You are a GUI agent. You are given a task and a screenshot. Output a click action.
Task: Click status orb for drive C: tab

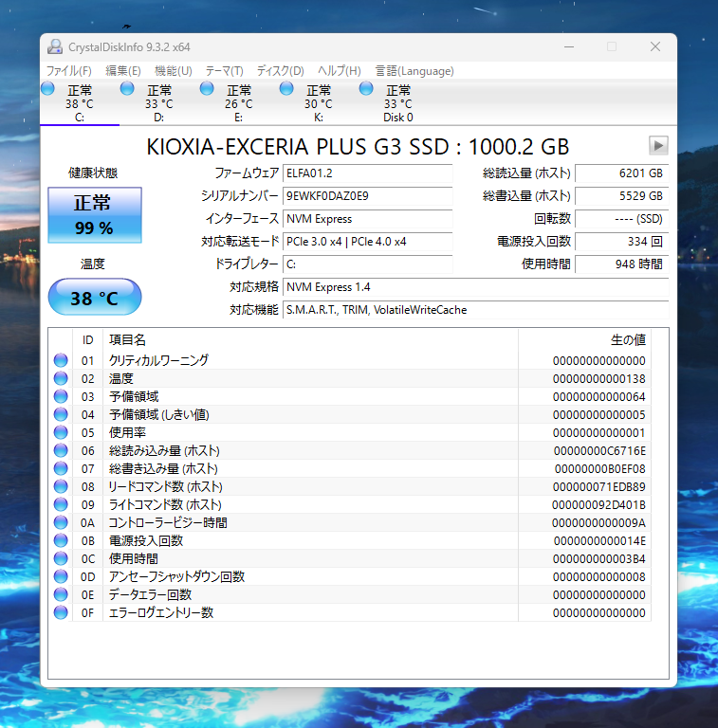tap(47, 89)
